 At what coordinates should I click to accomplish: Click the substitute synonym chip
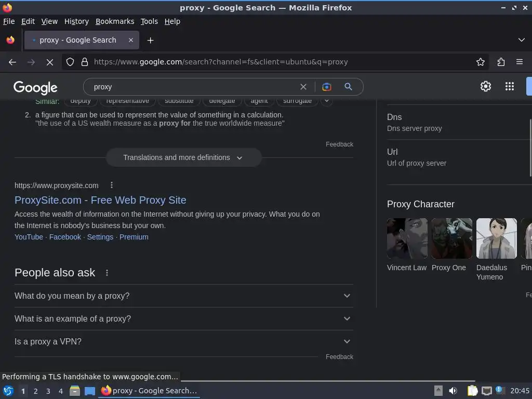pyautogui.click(x=179, y=101)
